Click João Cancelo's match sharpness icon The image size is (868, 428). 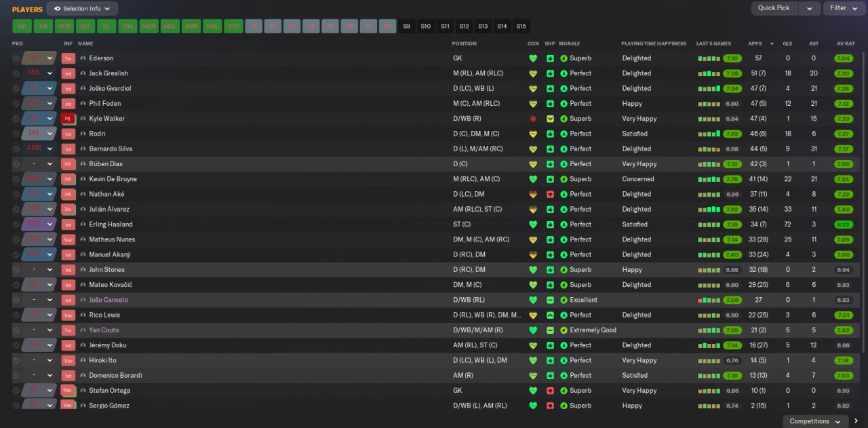(550, 300)
